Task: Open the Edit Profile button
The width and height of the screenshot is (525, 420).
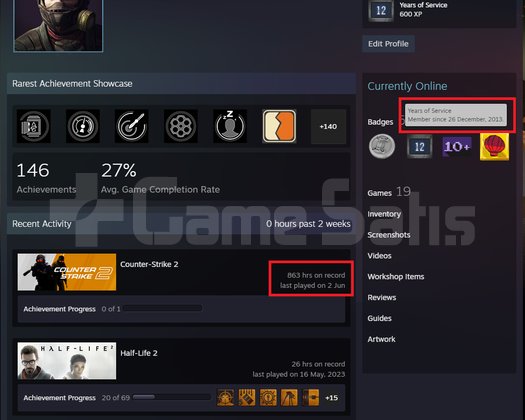Action: pyautogui.click(x=388, y=44)
